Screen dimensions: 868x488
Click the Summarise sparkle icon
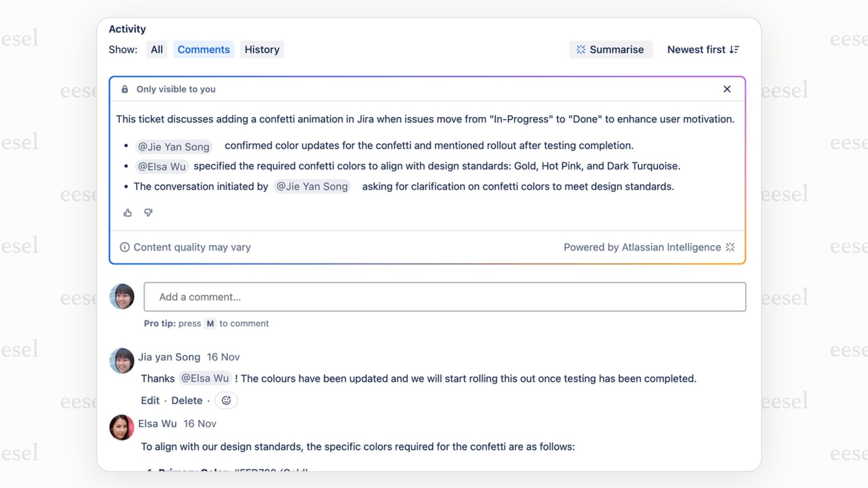[x=581, y=49]
